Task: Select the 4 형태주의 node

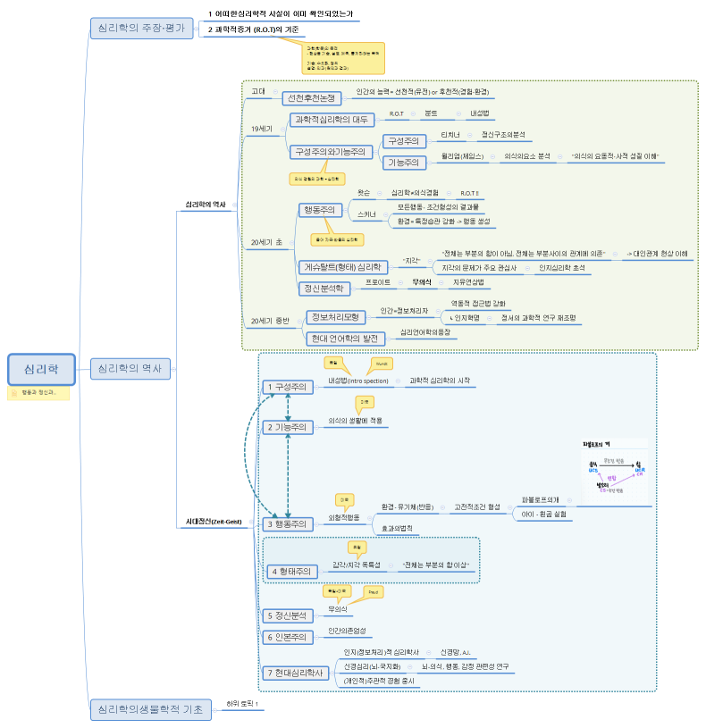Action: pos(291,571)
